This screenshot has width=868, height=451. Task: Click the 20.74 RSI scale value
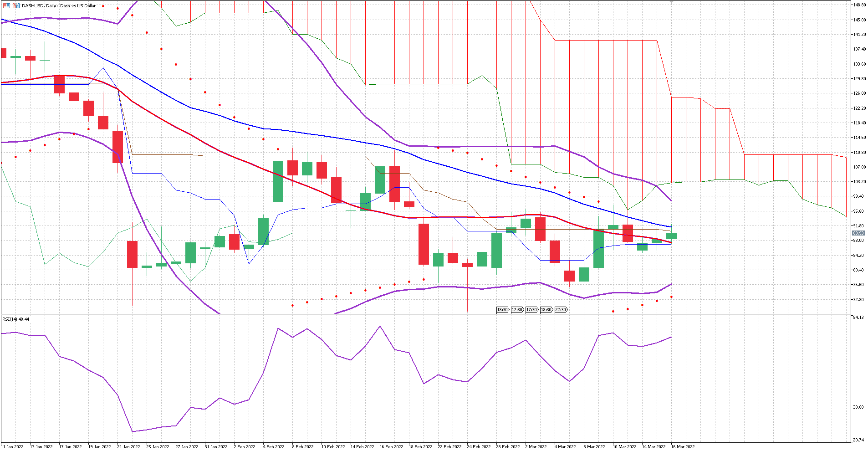point(858,440)
